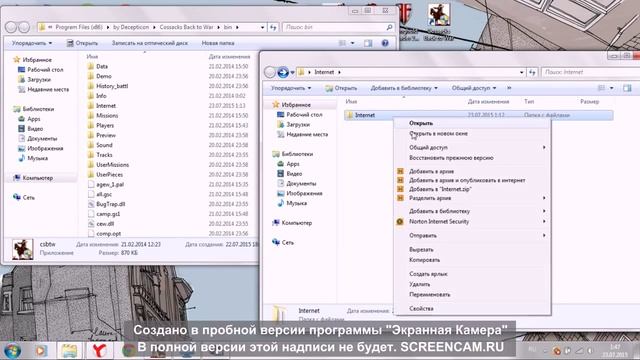
Task: Click Новая папка in bin window toolbar
Action: [x=218, y=43]
